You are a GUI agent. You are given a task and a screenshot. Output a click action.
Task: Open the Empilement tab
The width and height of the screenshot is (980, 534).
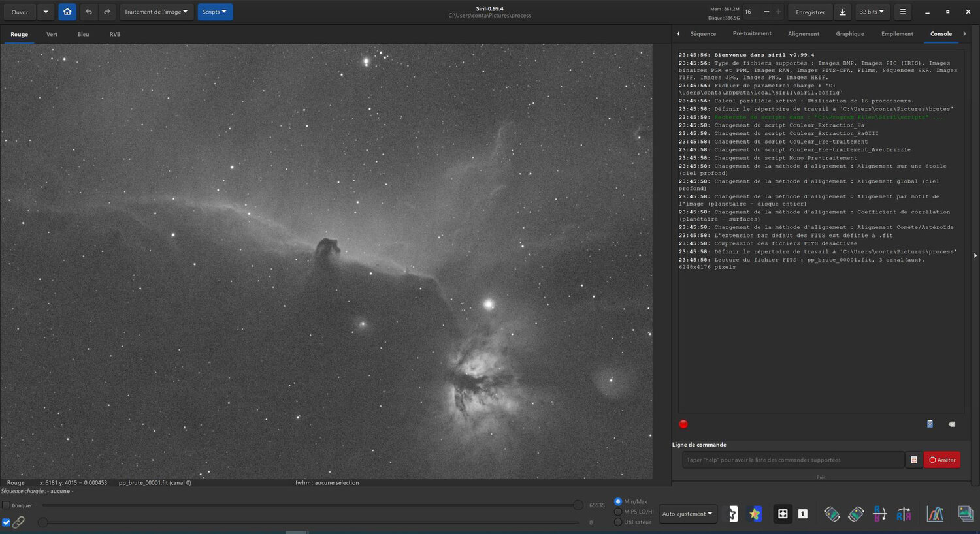(897, 33)
